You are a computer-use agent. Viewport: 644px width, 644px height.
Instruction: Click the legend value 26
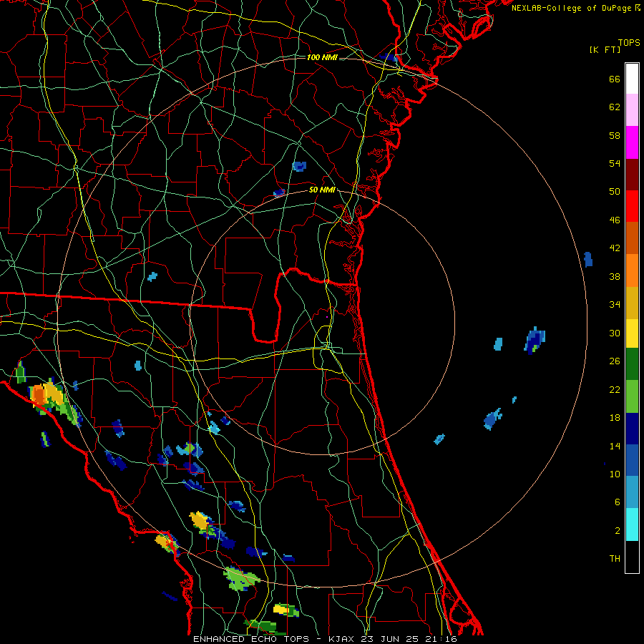point(615,361)
